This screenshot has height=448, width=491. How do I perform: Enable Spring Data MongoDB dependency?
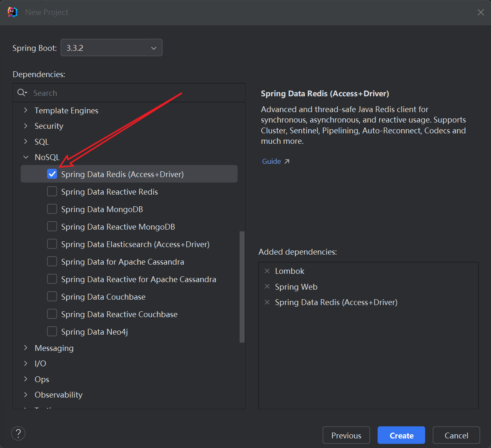pos(52,209)
